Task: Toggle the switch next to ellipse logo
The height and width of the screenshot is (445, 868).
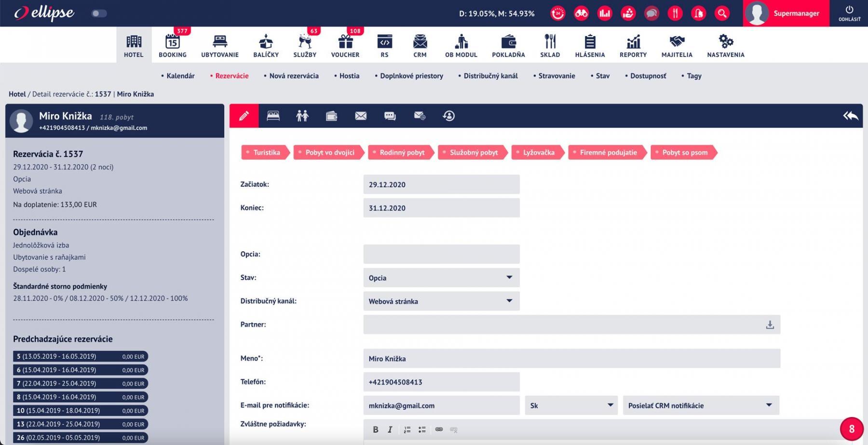Action: point(99,13)
